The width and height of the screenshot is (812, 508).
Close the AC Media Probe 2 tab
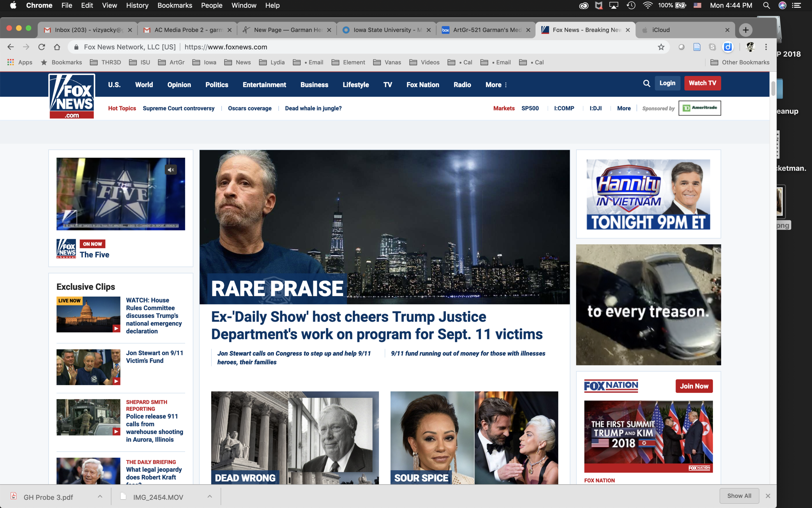(230, 30)
